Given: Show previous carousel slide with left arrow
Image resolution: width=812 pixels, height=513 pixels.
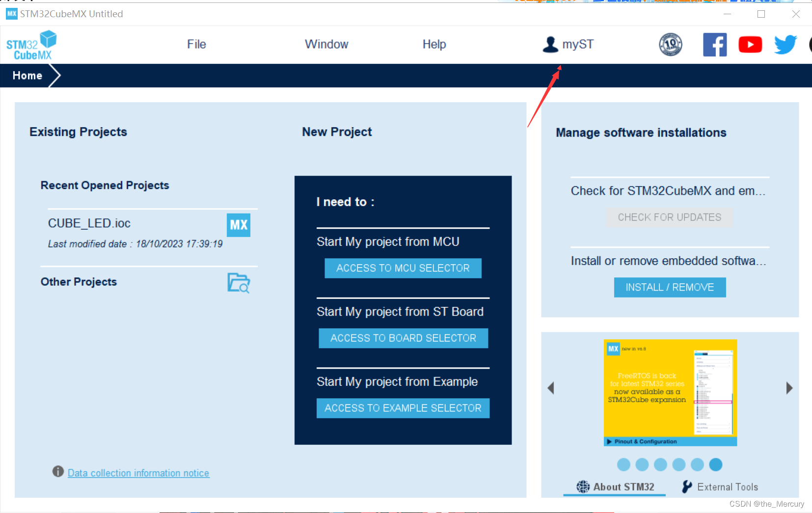Looking at the screenshot, I should coord(551,388).
